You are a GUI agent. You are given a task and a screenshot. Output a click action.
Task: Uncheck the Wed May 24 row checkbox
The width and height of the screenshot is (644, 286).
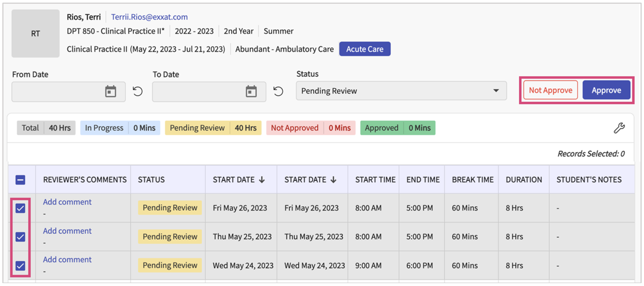(x=20, y=265)
